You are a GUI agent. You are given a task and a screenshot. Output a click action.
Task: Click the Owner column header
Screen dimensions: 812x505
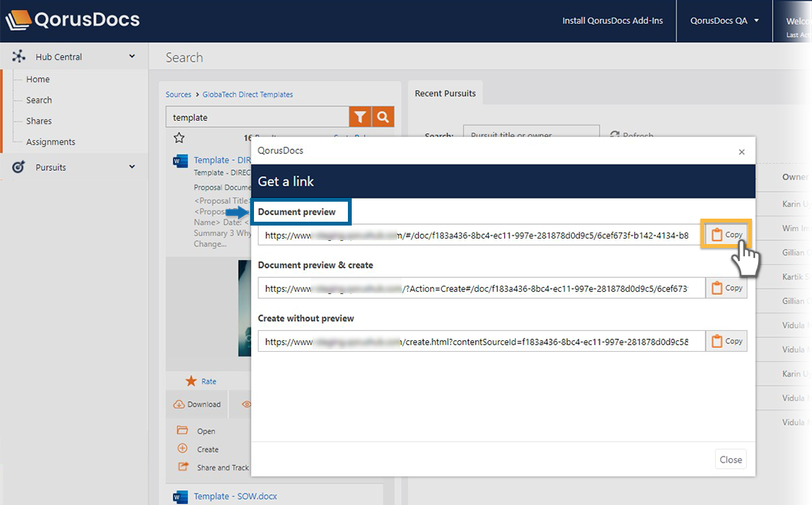(x=795, y=177)
